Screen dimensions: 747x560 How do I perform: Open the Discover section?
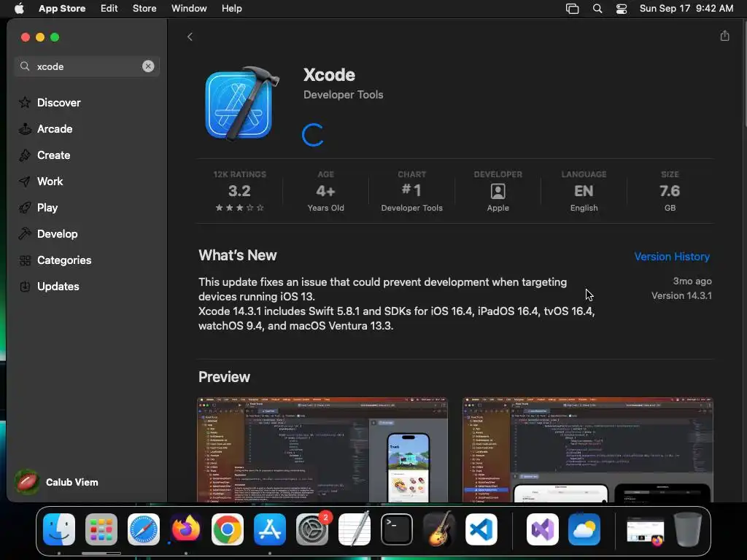(x=58, y=102)
